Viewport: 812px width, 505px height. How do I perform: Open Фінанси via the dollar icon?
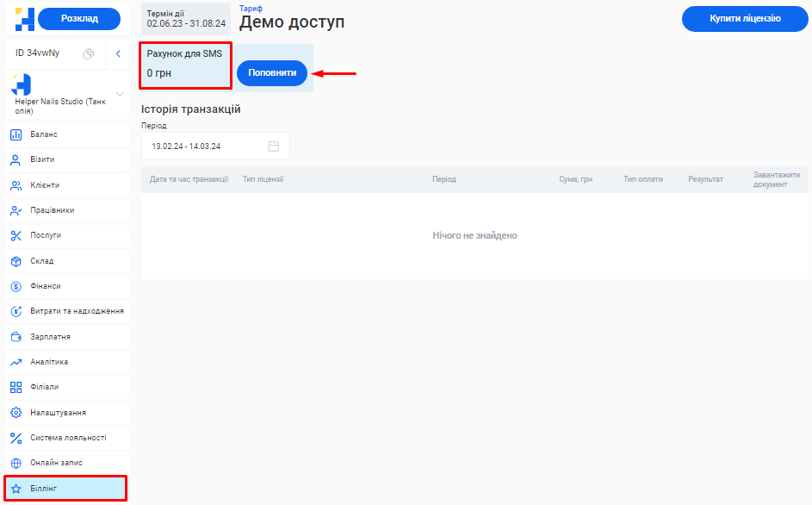point(15,285)
